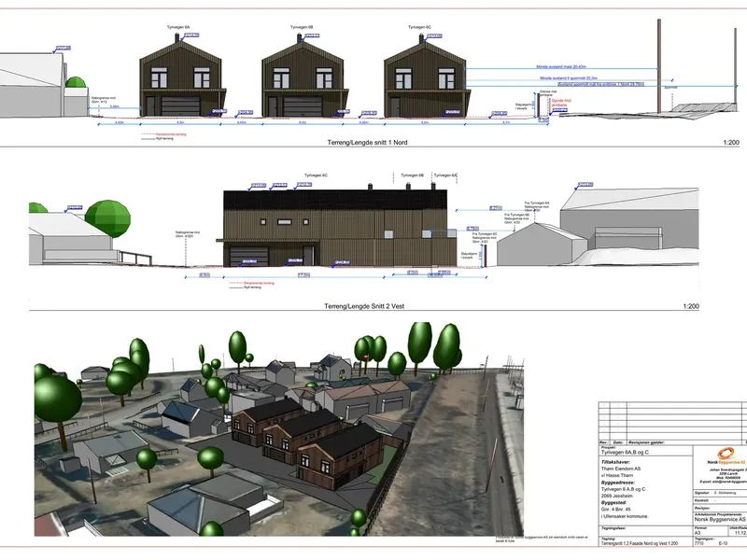Viewport: 747px width, 560px height.
Task: Click the Tyrivegen 6C house elevation in north section
Action: pos(427,77)
